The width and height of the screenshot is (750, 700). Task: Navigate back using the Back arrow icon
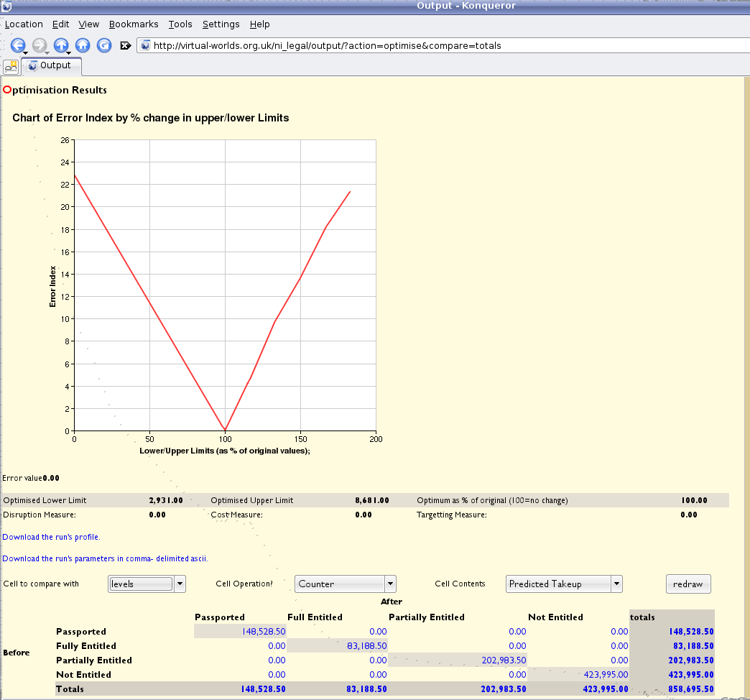tap(18, 45)
